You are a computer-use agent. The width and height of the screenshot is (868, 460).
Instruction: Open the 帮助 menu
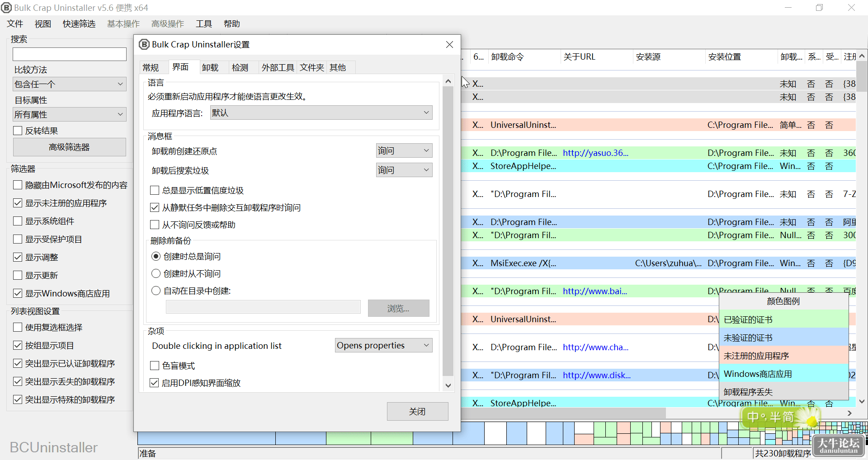coord(232,23)
